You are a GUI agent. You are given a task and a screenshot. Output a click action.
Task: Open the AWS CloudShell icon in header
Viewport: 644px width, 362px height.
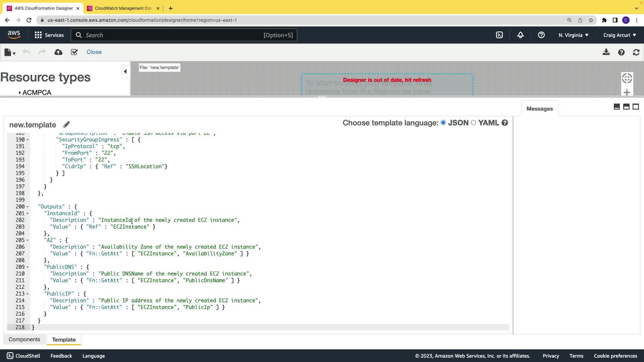499,35
